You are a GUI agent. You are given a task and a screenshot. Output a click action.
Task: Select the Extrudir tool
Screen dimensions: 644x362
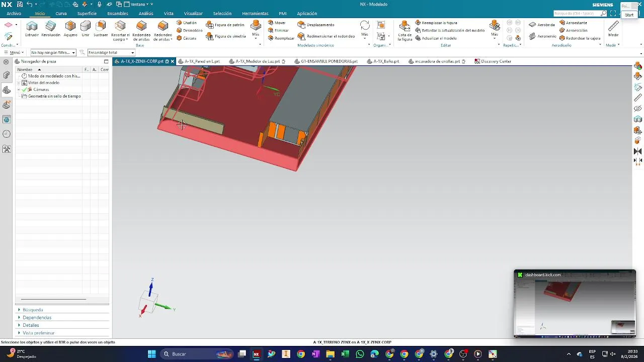click(x=32, y=29)
